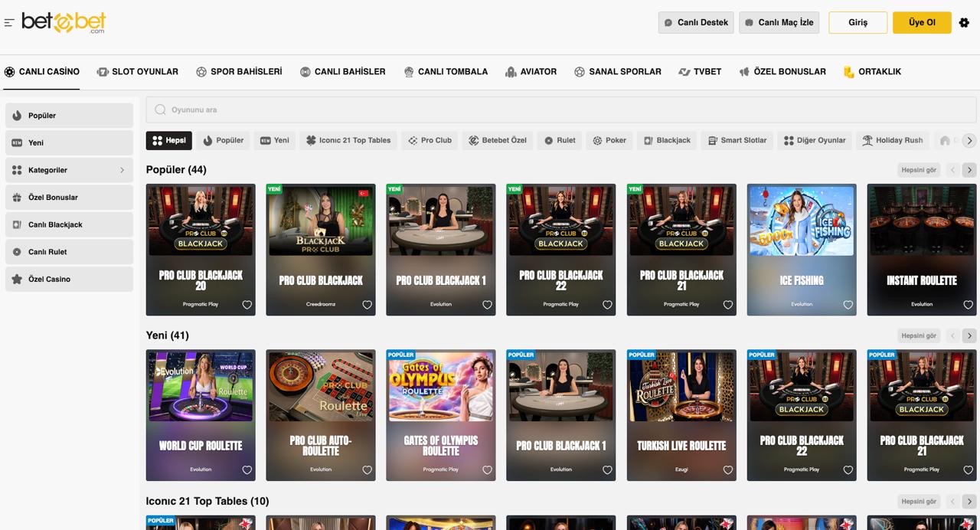The width and height of the screenshot is (980, 530).
Task: Previous arrow in Iconic 21 Top Tables
Action: (x=953, y=502)
